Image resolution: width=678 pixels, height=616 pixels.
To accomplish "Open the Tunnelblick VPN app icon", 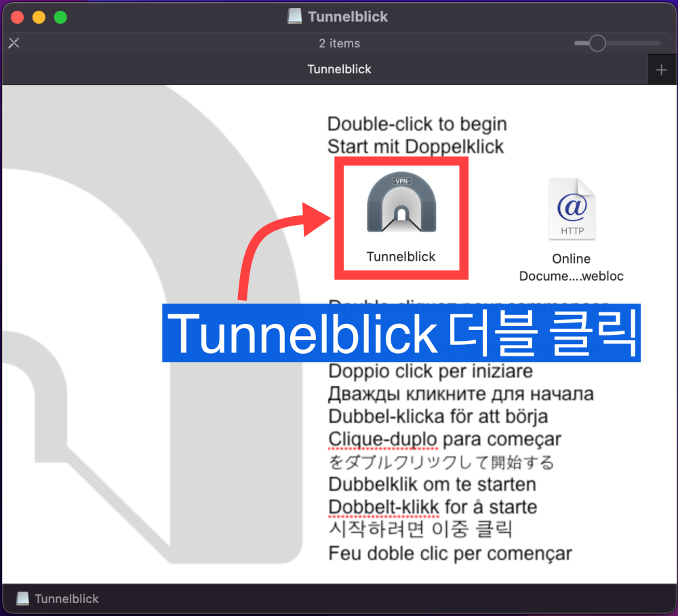I will (401, 203).
